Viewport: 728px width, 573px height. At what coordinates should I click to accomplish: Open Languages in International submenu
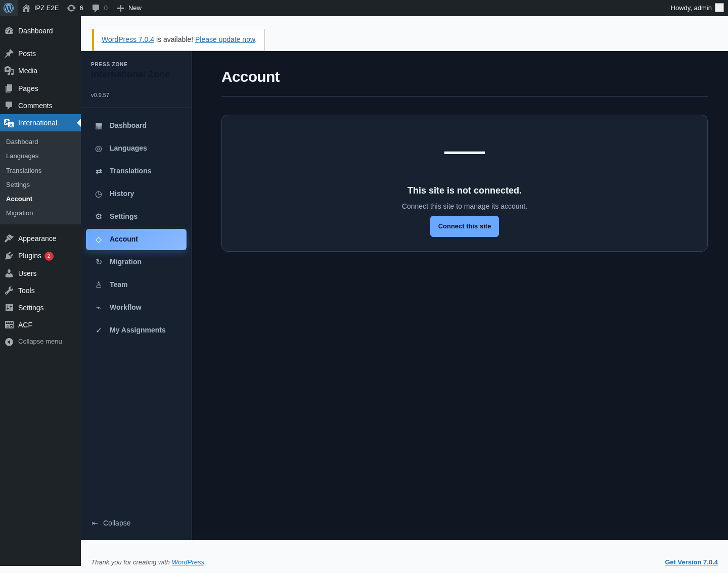click(x=22, y=156)
